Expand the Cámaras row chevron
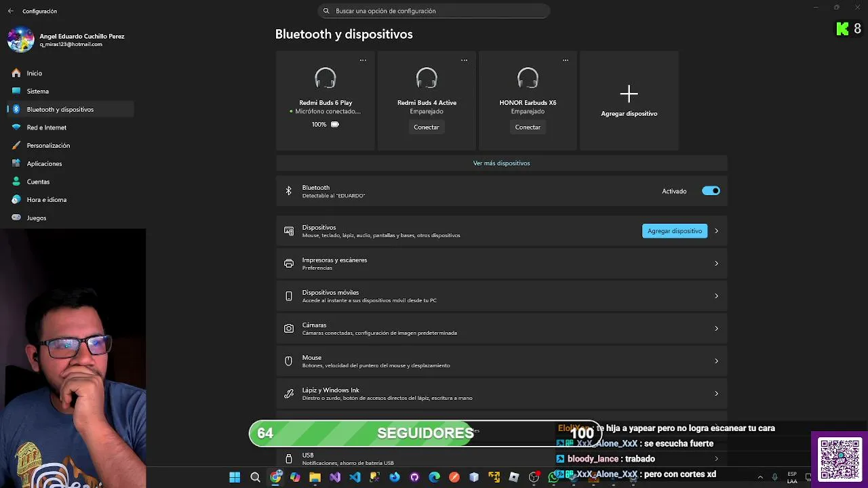 pyautogui.click(x=716, y=329)
